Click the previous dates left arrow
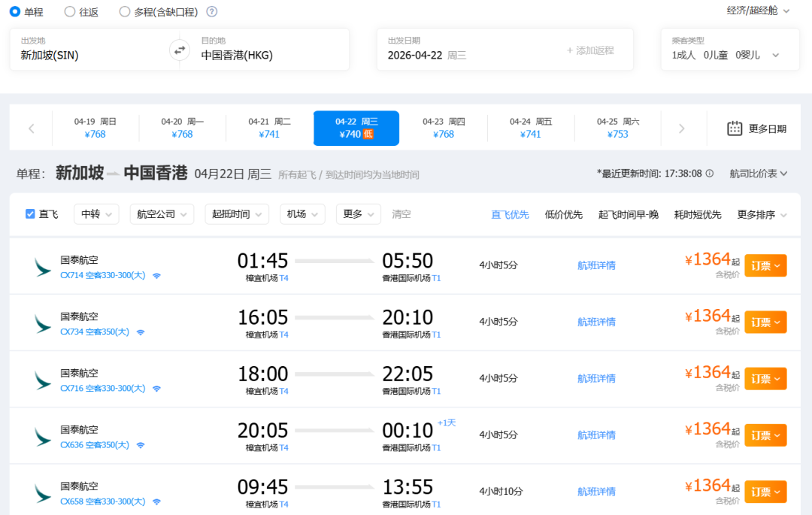812x515 pixels. click(x=32, y=129)
